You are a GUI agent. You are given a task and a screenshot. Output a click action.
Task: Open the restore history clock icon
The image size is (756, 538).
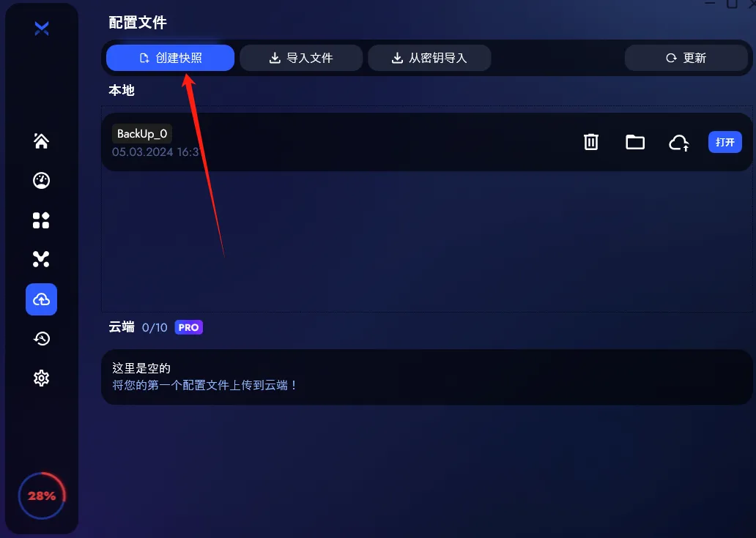(x=42, y=339)
